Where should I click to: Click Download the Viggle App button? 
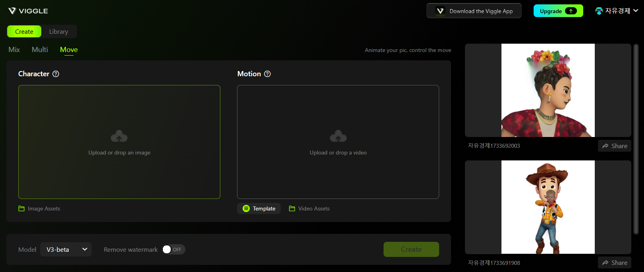[x=474, y=11]
